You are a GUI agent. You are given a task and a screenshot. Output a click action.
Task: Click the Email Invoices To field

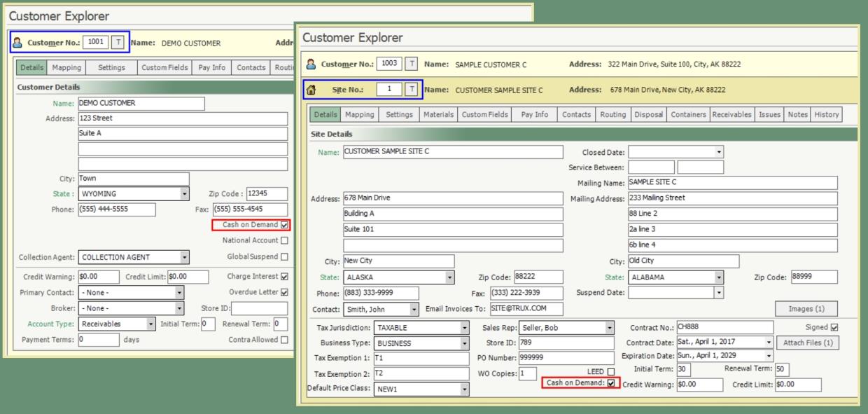click(x=526, y=309)
